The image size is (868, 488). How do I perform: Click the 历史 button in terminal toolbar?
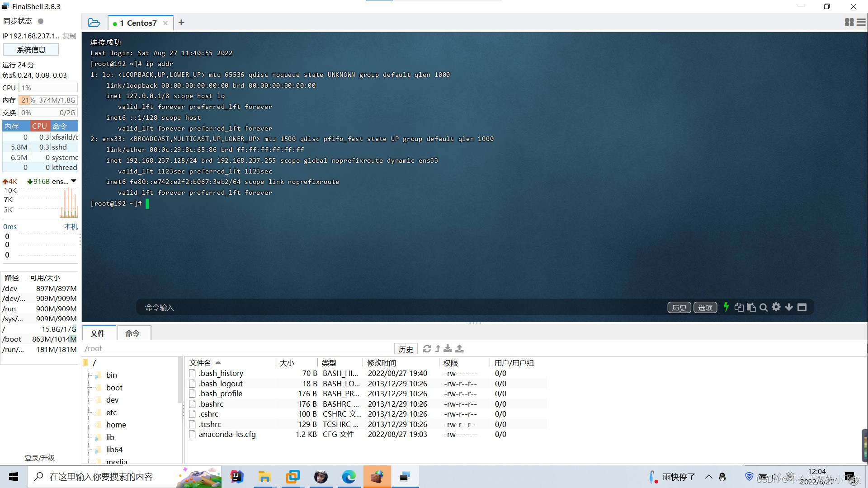[x=679, y=307]
